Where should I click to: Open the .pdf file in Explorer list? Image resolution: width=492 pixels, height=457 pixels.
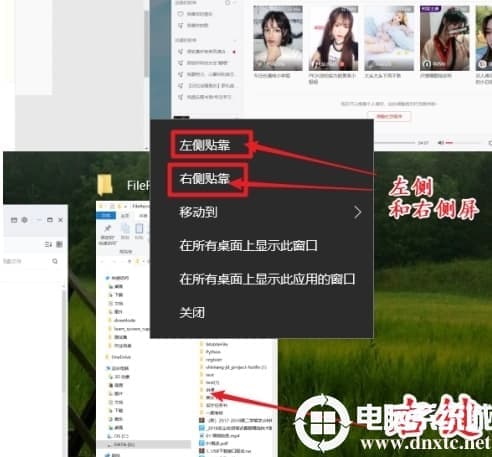[x=214, y=443]
